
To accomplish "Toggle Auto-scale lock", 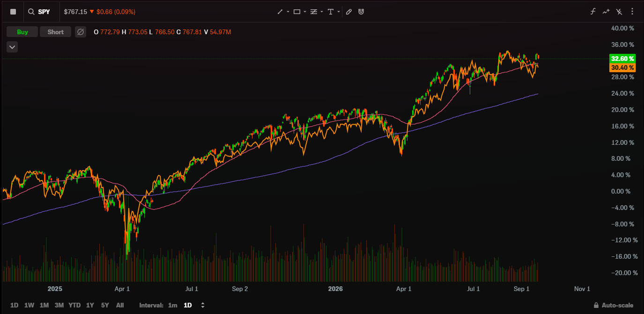I will [614, 305].
